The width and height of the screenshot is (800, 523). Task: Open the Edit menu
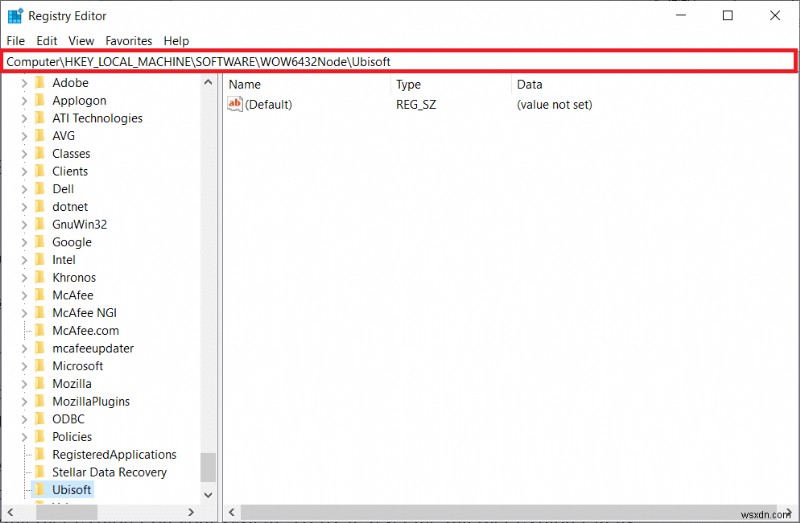(x=46, y=41)
